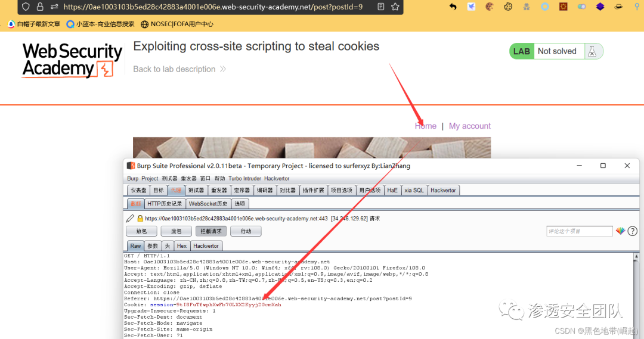Viewport: 644px width, 339px height.
Task: Select the 参数 request view tab
Action: (153, 246)
